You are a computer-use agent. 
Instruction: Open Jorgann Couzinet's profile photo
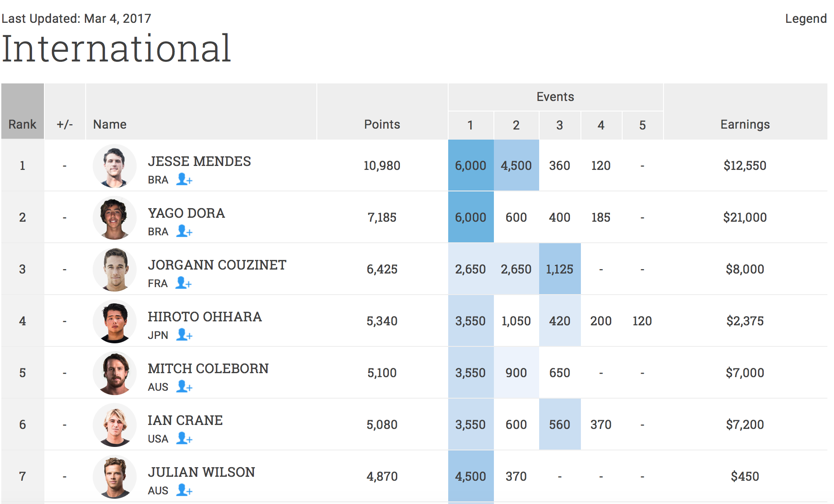click(115, 269)
